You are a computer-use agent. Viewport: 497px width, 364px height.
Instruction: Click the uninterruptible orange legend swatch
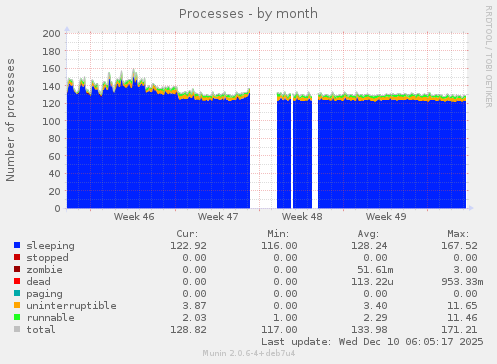pos(17,305)
